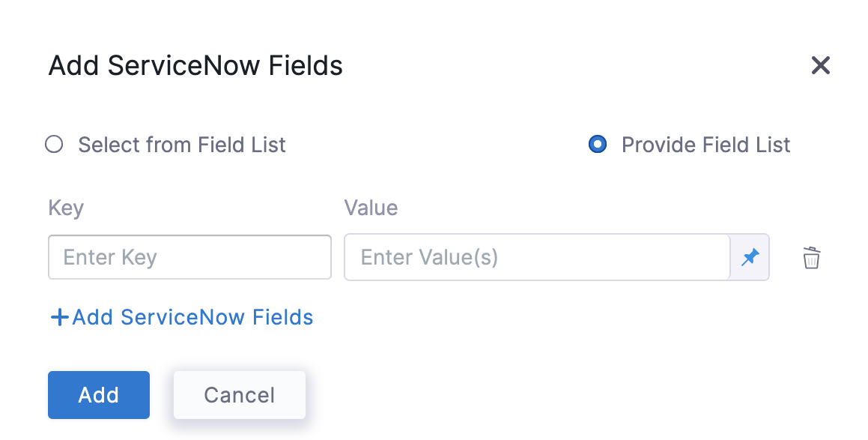Click the 'Add ServiceNow Fields' link
The height and width of the screenshot is (440, 868).
click(192, 318)
